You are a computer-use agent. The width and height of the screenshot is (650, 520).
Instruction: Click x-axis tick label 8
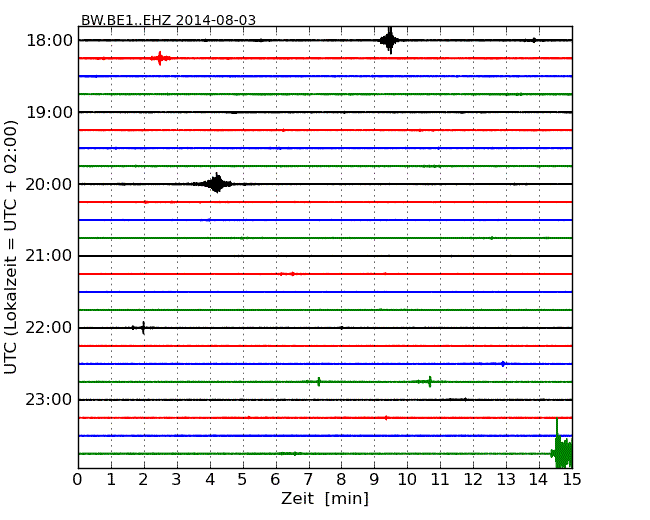point(341,480)
